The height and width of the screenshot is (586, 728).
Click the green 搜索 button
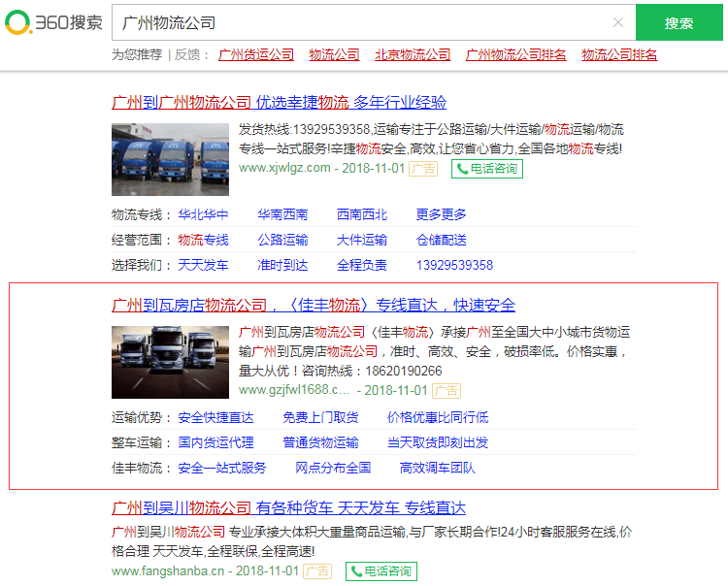pyautogui.click(x=678, y=22)
